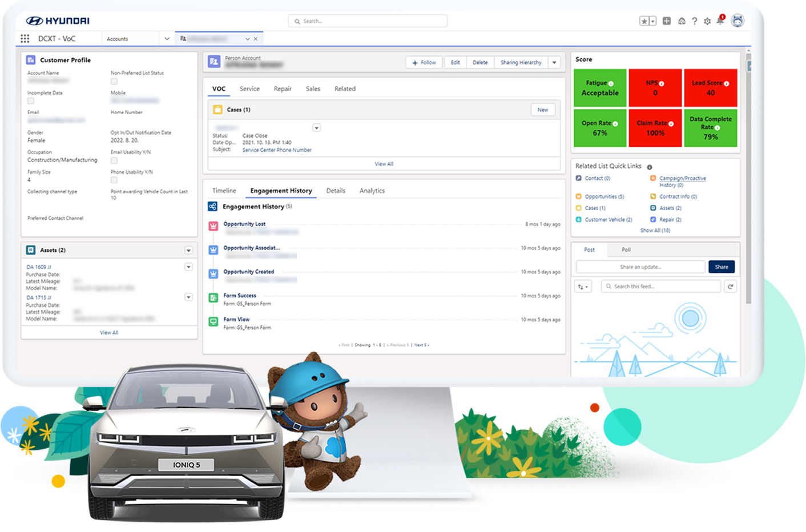
Task: Open more actions dropdown beside Sharing Hierarchy
Action: pyautogui.click(x=554, y=63)
